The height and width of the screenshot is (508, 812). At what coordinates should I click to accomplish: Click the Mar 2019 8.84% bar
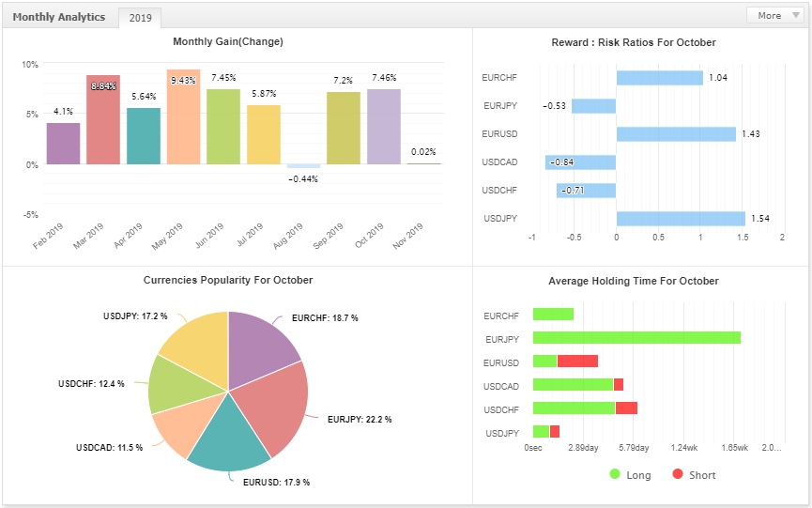pos(103,119)
